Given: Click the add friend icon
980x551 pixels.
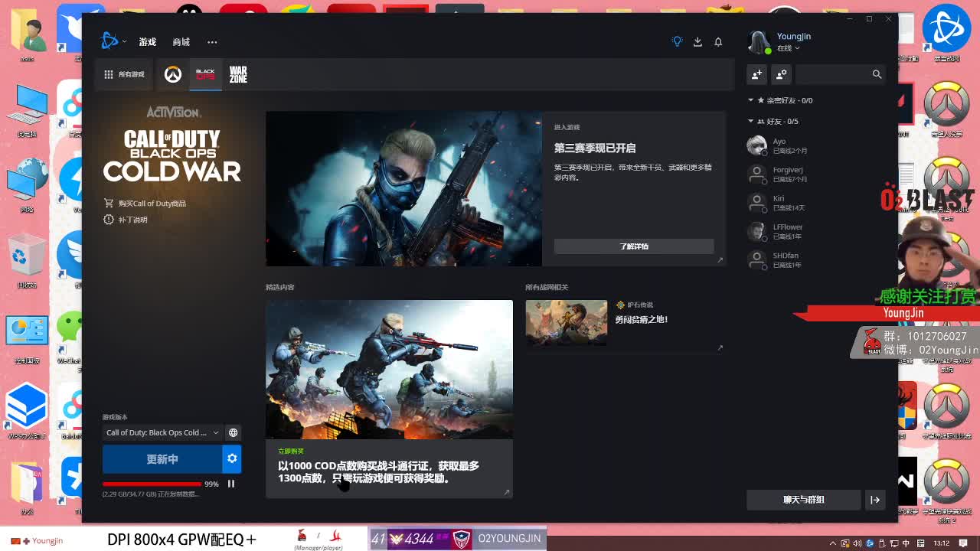Looking at the screenshot, I should tap(756, 74).
